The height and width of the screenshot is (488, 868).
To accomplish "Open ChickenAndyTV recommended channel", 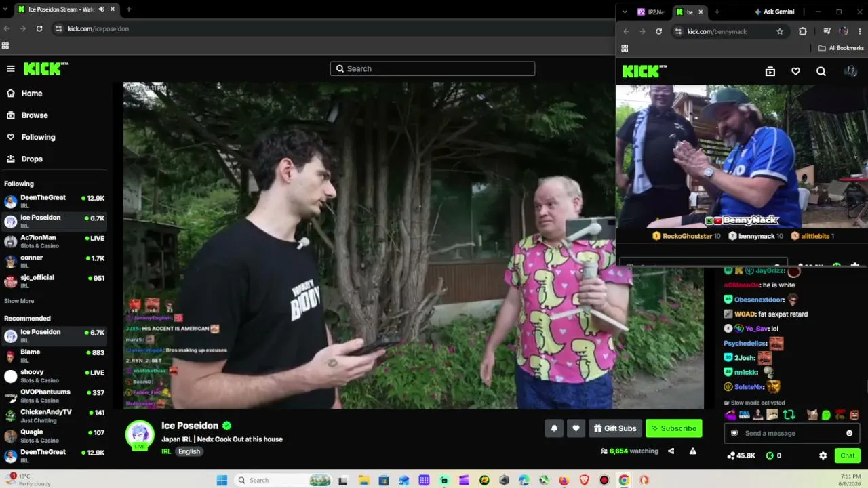I will tap(54, 415).
